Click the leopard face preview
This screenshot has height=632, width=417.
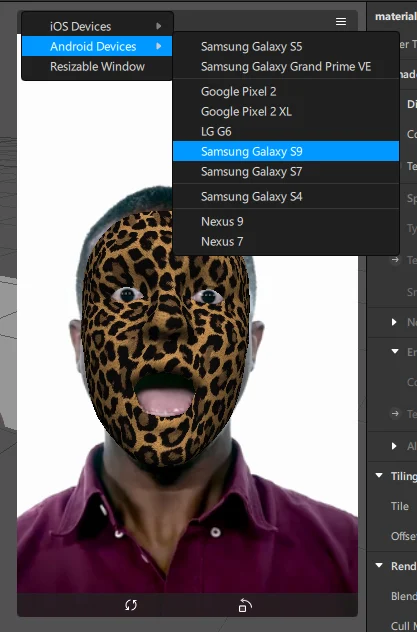(166, 339)
